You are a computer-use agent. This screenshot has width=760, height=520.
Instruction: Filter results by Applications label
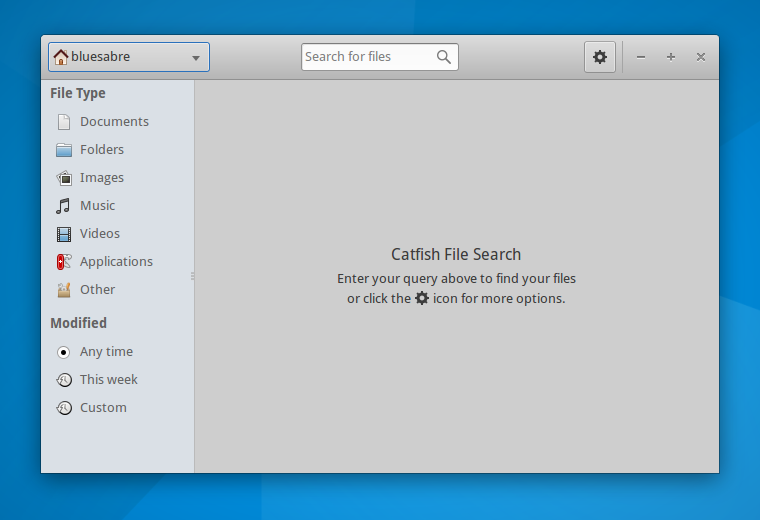(116, 262)
